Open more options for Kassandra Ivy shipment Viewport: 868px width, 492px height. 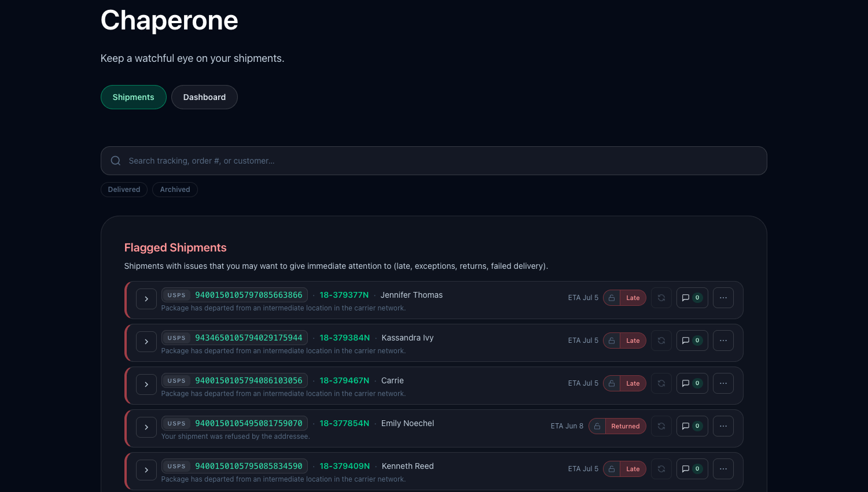coord(723,341)
